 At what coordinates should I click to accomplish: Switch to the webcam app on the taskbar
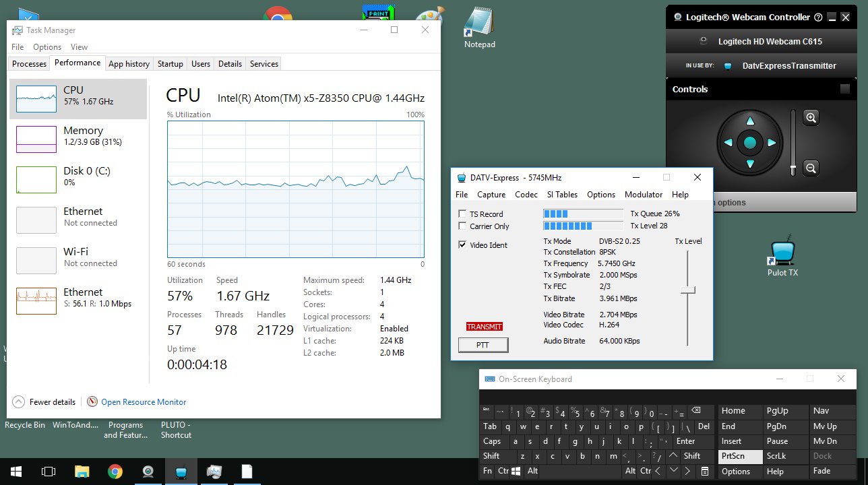148,472
